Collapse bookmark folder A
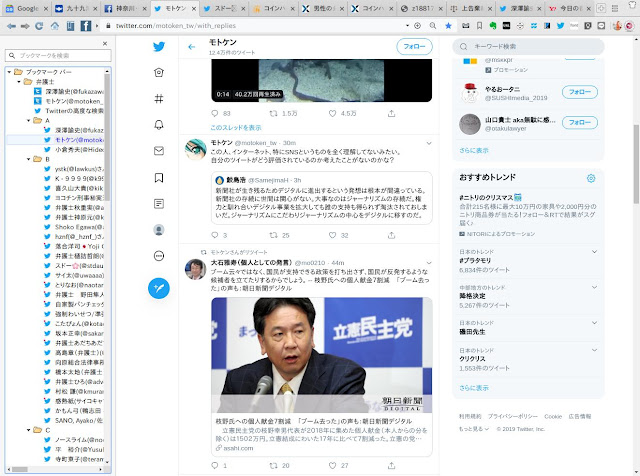The image size is (640, 476). pyautogui.click(x=29, y=120)
